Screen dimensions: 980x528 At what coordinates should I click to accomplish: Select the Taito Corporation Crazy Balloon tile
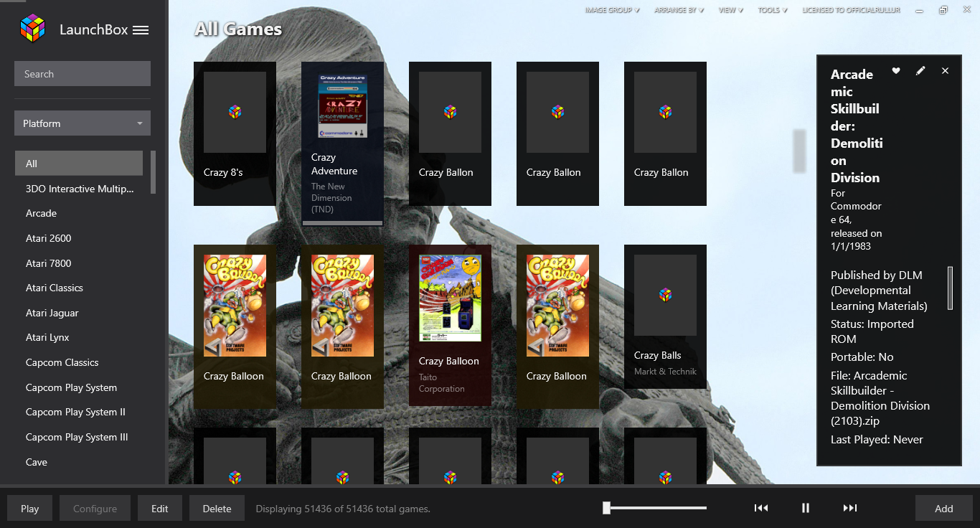pos(450,325)
